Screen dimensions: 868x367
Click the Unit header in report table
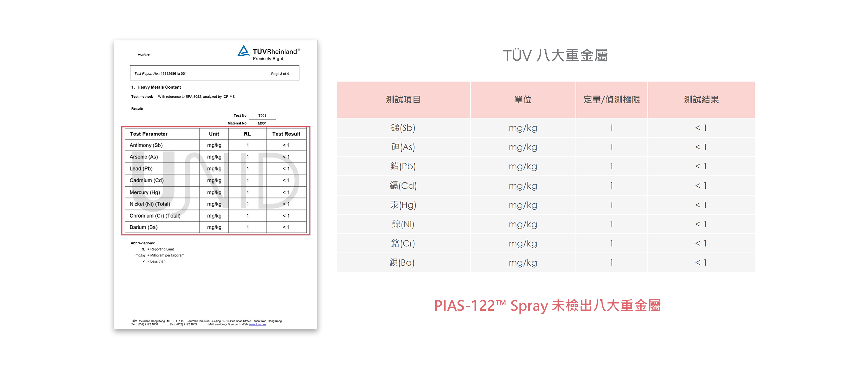214,134
